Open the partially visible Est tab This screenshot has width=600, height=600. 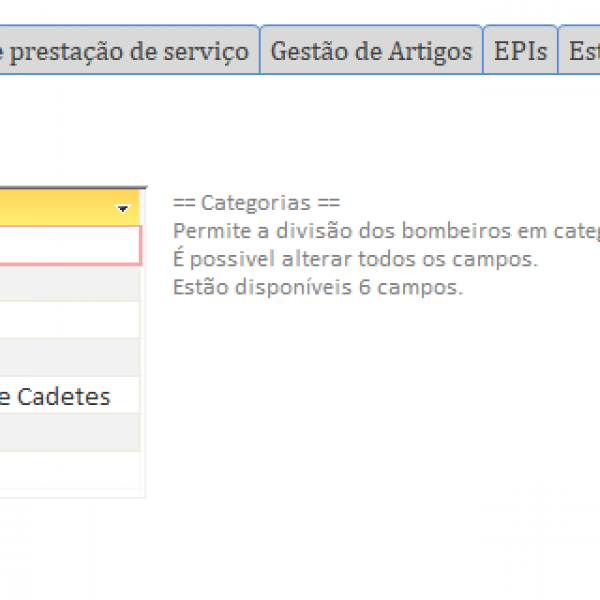(x=582, y=51)
